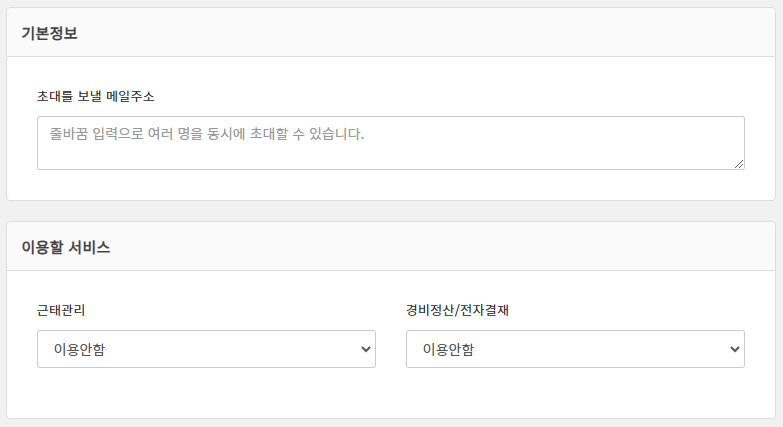Viewport: 783px width, 427px height.
Task: Expand attendance management service options
Action: point(206,349)
